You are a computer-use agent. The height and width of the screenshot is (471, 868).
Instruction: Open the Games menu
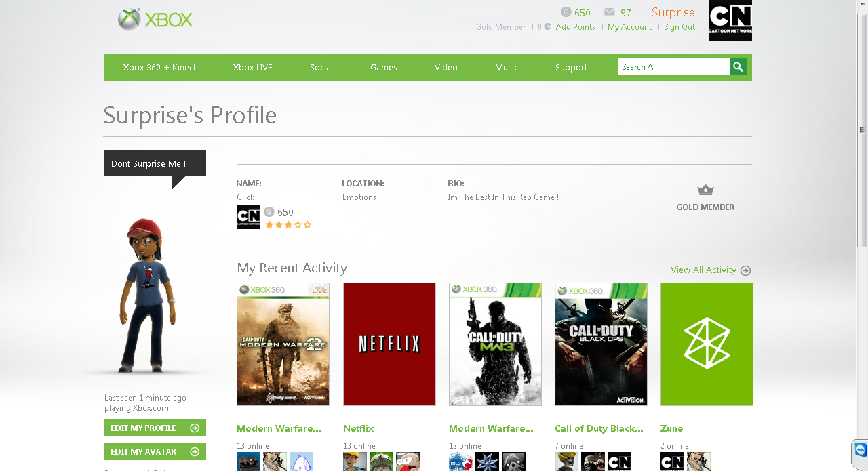pos(384,67)
